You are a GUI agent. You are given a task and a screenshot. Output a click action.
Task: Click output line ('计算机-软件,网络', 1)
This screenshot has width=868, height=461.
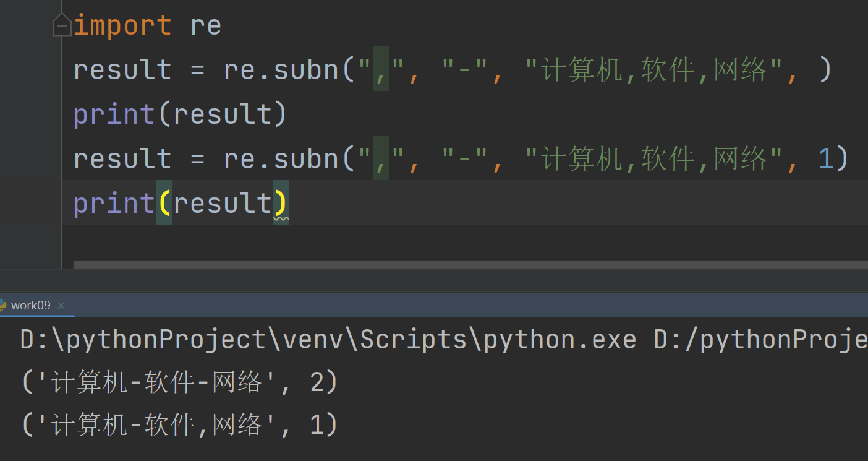179,425
